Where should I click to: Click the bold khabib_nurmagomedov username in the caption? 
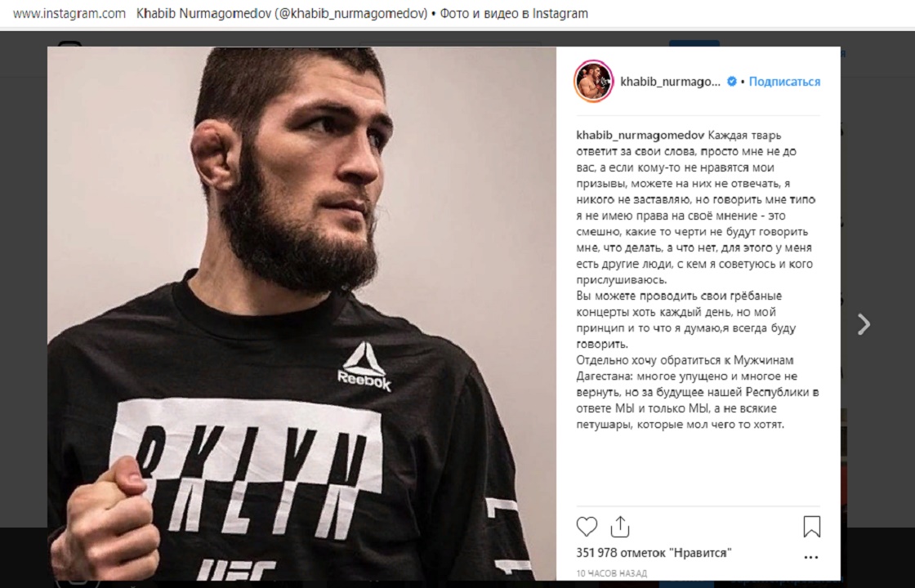pos(640,136)
